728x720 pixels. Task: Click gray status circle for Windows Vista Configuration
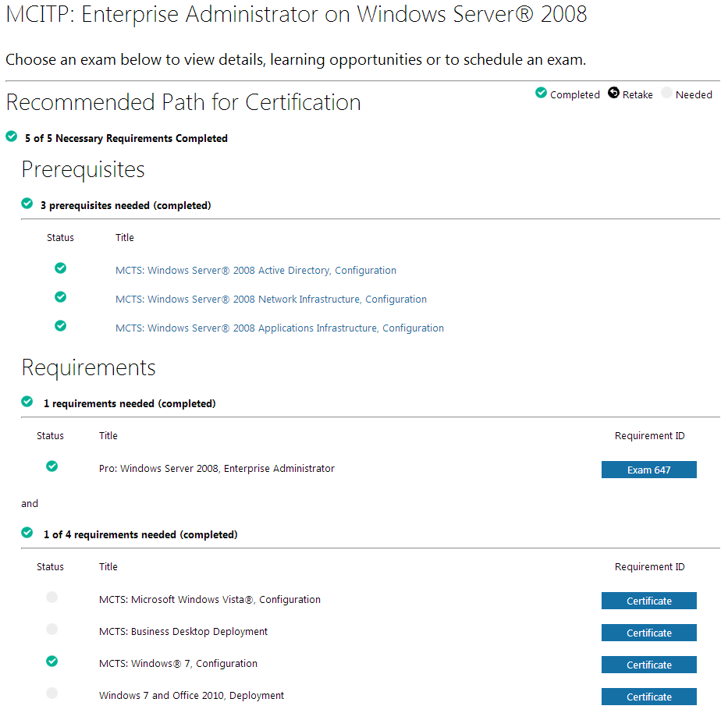click(x=52, y=597)
